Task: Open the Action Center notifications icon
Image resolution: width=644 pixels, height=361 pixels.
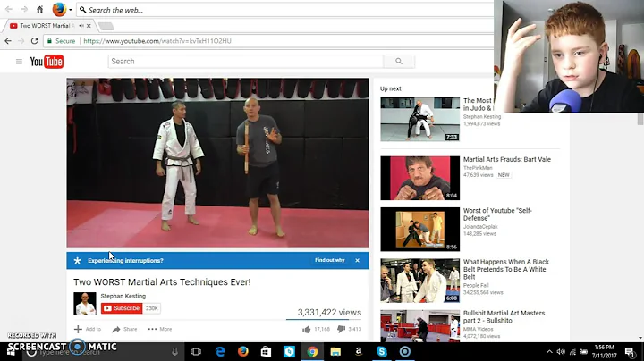Action: click(x=630, y=351)
